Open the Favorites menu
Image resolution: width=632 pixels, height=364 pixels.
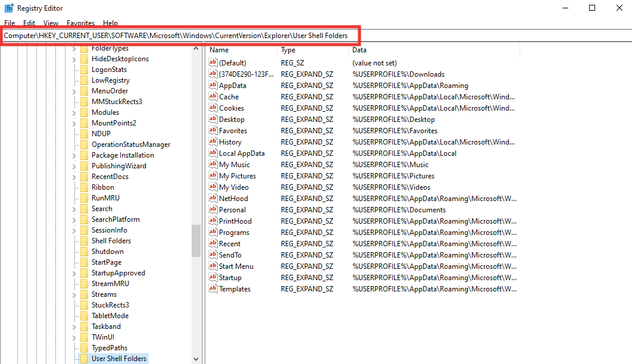[x=80, y=23]
